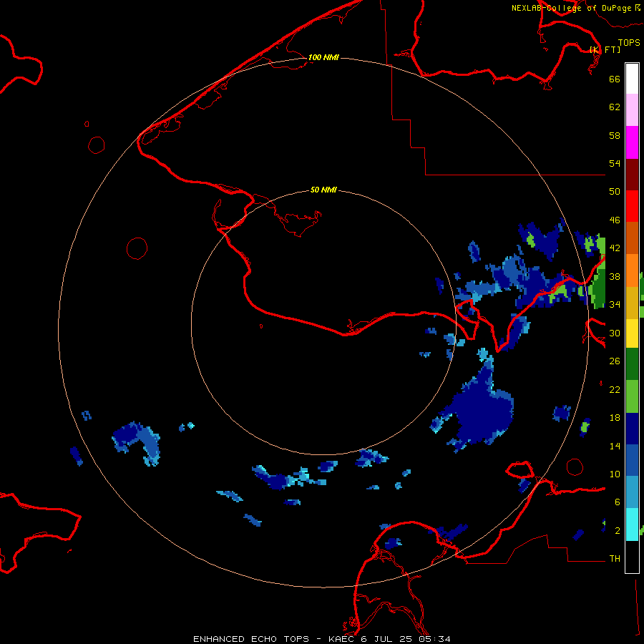
Task: Click legend value 18
Action: pos(615,418)
